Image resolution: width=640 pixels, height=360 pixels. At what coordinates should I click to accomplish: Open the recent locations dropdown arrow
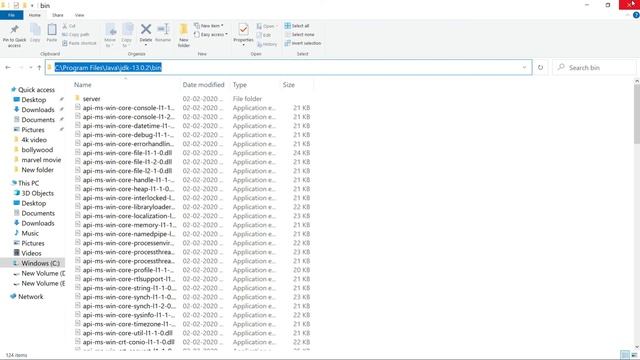tap(31, 68)
